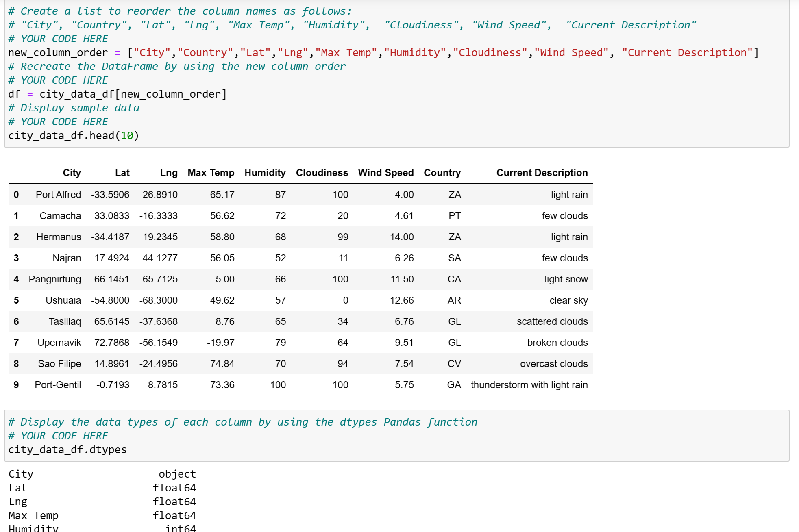Image resolution: width=799 pixels, height=532 pixels.
Task: Click Max Temp value -19.97
Action: (x=220, y=343)
